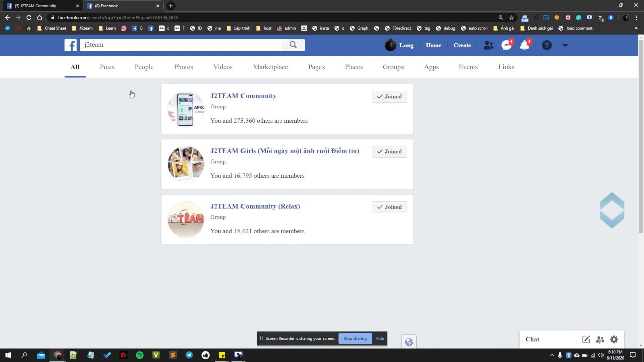
Task: Click the j2team search field
Action: pyautogui.click(x=181, y=45)
